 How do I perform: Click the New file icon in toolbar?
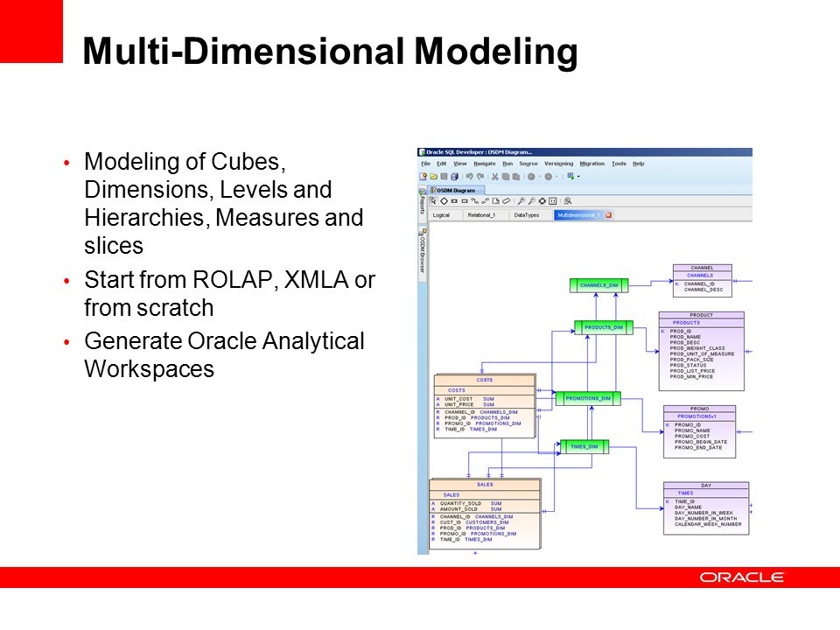click(x=423, y=176)
